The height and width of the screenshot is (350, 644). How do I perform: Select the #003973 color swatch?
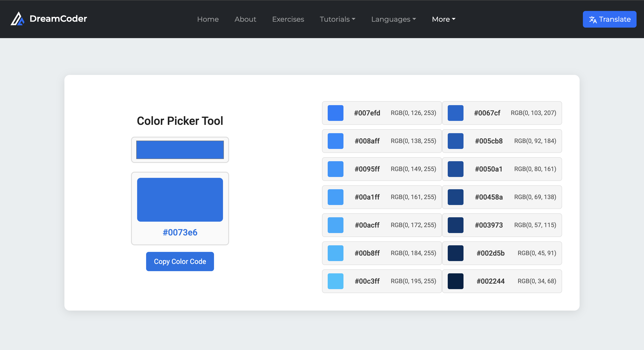(455, 225)
